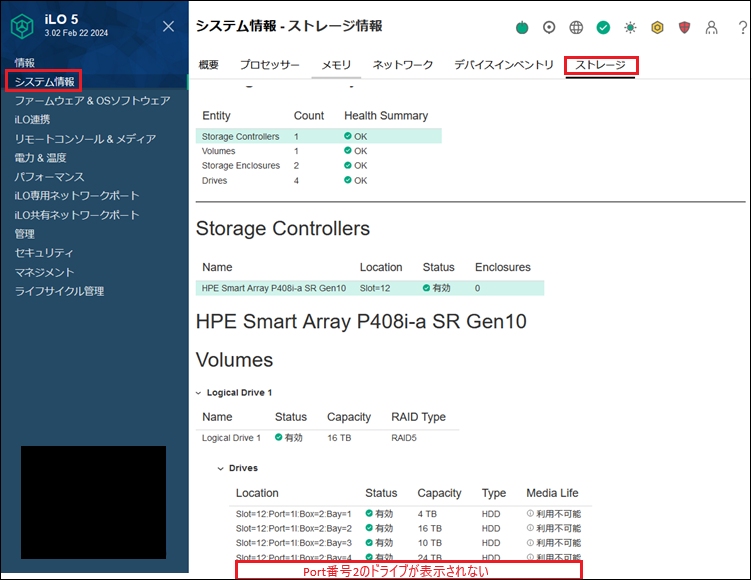The image size is (752, 580).
Task: Select the ストレージ tab
Action: [600, 65]
